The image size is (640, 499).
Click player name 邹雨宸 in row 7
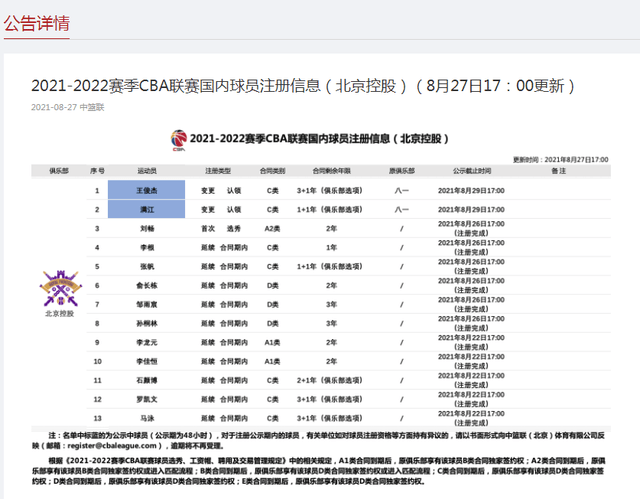147,304
